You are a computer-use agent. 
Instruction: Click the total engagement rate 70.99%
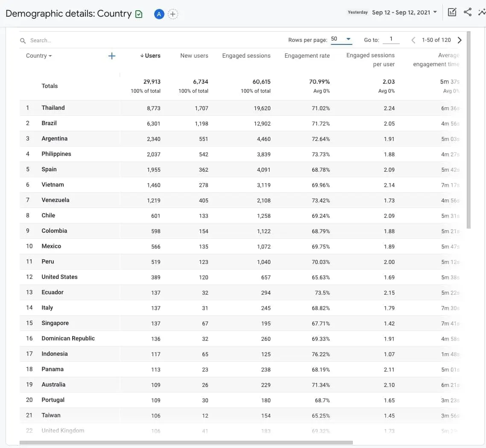tap(319, 82)
